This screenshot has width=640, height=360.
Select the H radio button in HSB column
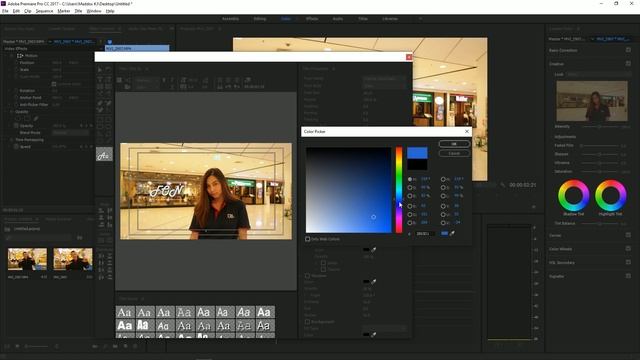click(409, 179)
